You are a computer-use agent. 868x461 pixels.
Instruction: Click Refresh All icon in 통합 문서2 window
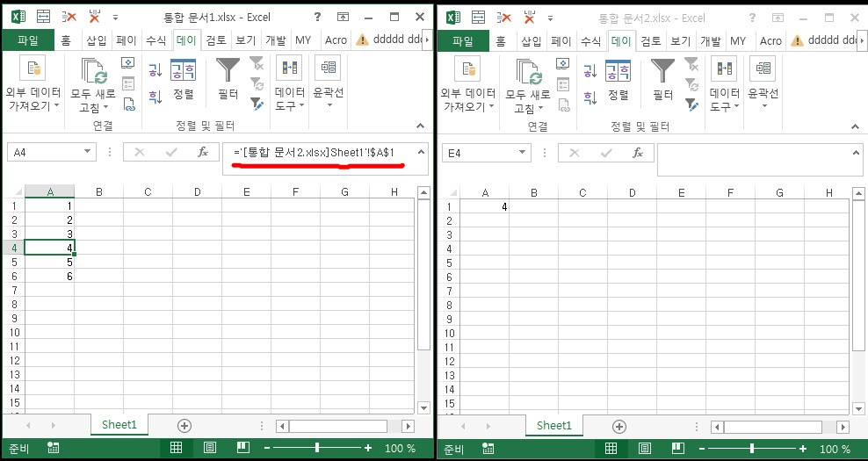(x=529, y=71)
